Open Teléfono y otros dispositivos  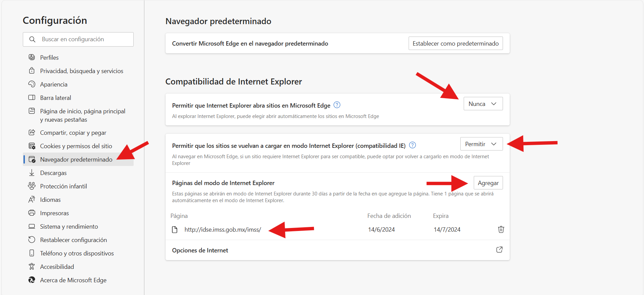click(78, 253)
